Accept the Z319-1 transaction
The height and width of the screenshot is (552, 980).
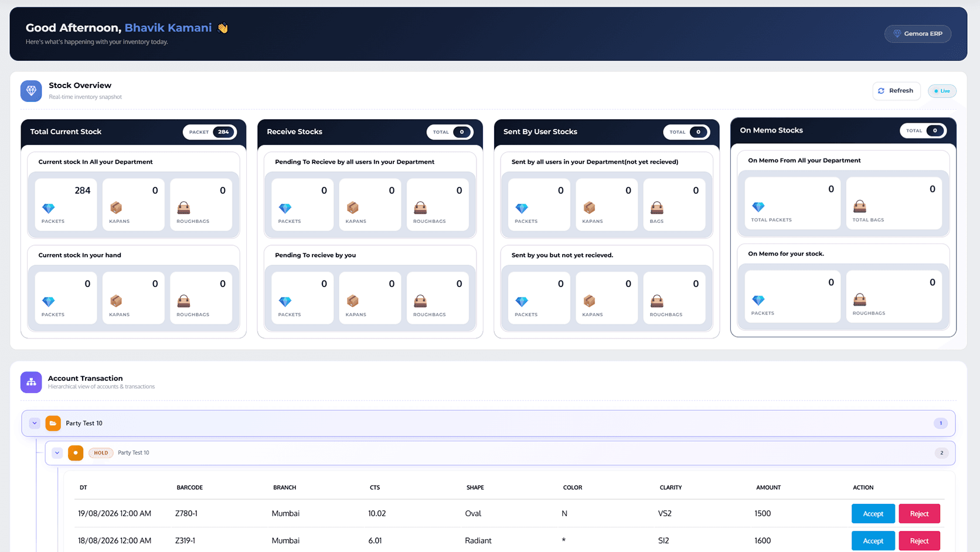point(873,540)
